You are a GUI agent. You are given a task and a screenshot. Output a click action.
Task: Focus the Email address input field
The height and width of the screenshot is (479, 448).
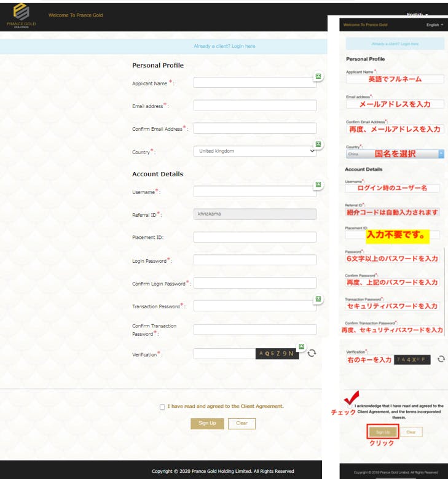pos(255,106)
